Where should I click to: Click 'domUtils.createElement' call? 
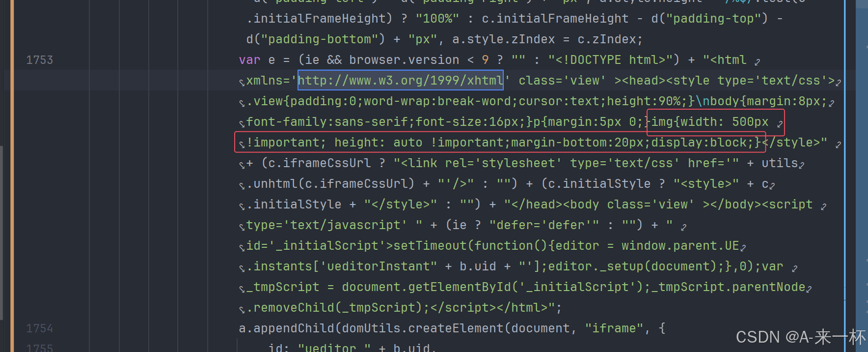tap(423, 328)
